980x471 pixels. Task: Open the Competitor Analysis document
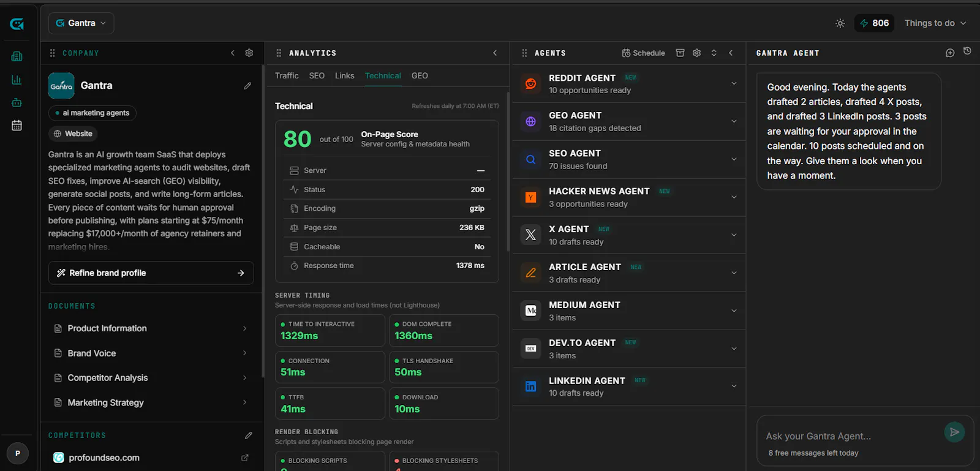(x=151, y=378)
